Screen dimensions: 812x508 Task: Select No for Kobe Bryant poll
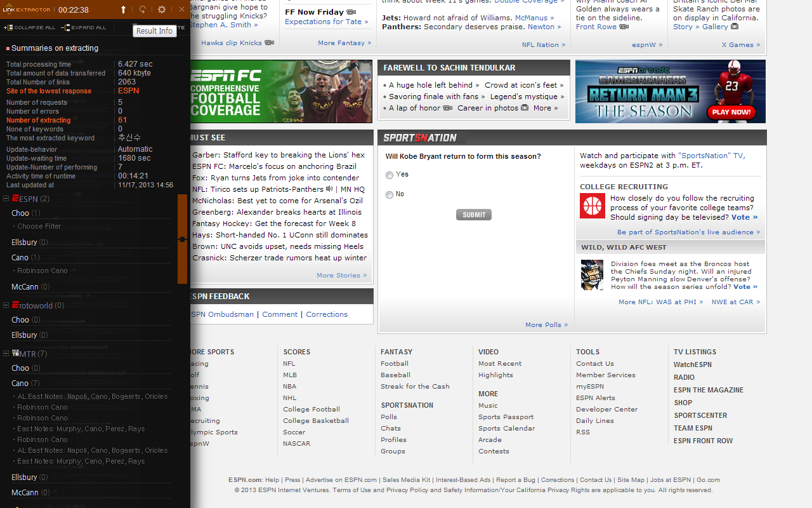[390, 195]
